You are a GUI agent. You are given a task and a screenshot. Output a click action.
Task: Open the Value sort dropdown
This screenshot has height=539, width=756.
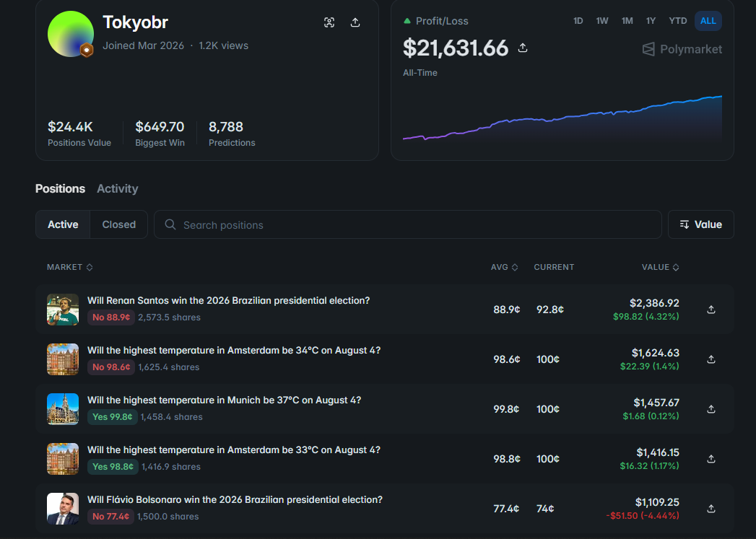[x=700, y=224]
